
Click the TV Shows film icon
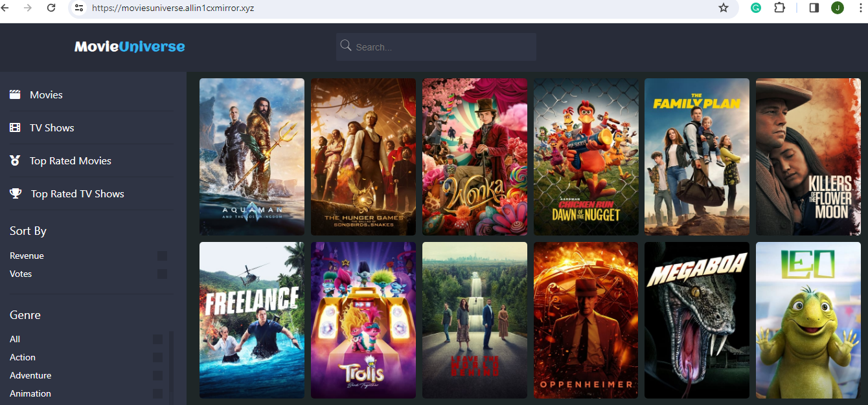(x=15, y=128)
